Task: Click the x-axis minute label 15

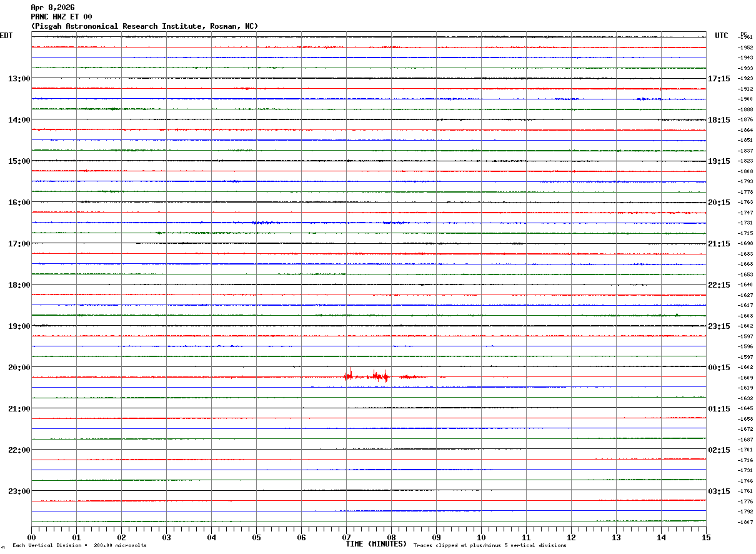Action: (706, 538)
